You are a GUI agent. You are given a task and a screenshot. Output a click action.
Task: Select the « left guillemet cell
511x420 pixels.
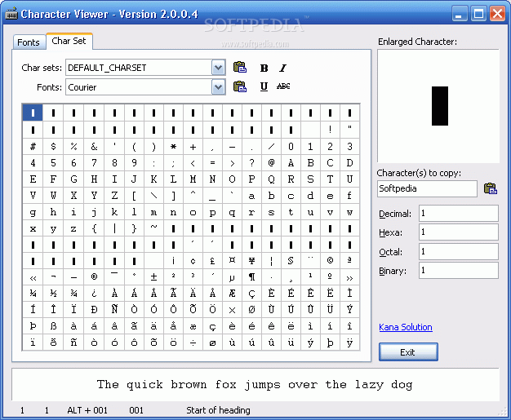33,277
